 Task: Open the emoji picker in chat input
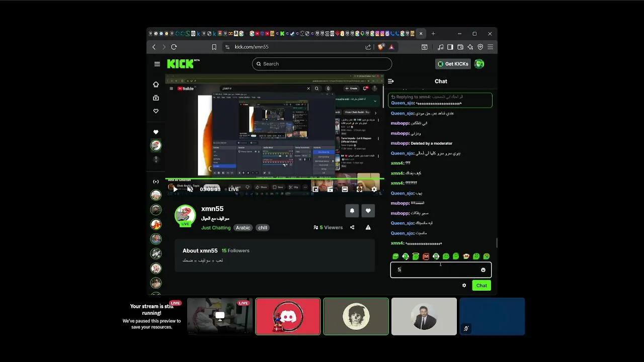483,270
